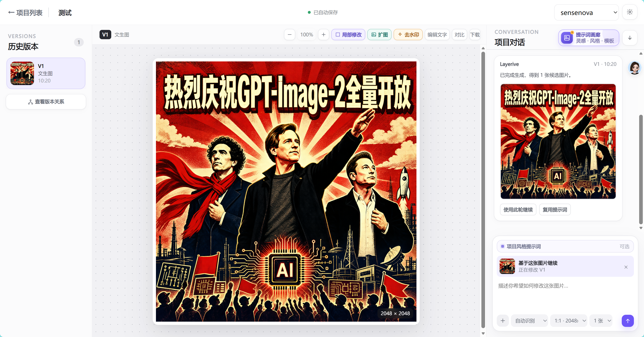This screenshot has width=644, height=337.
Task: Click 使用此轮继续 button
Action: coord(518,210)
